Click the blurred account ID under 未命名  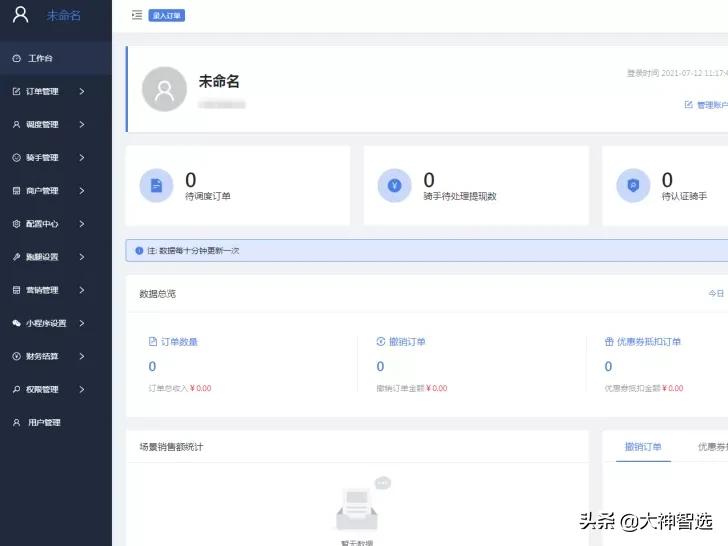point(222,104)
